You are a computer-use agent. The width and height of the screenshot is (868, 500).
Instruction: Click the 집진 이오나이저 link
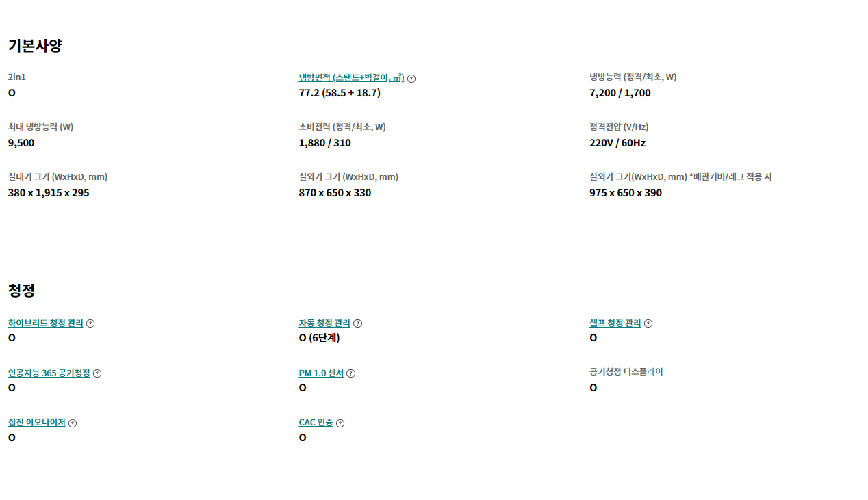(x=36, y=423)
